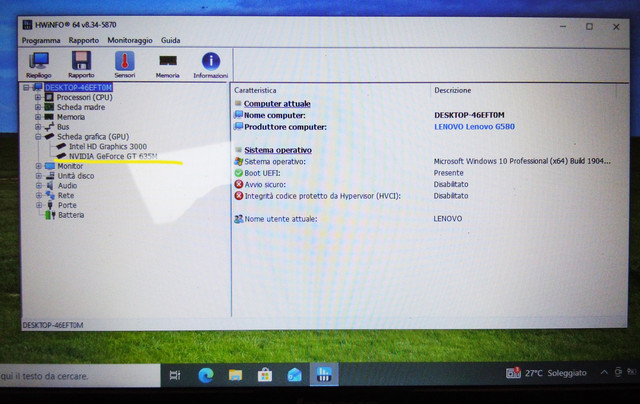Open the Riepilogo summary toolbar icon
640x404 pixels.
(39, 65)
